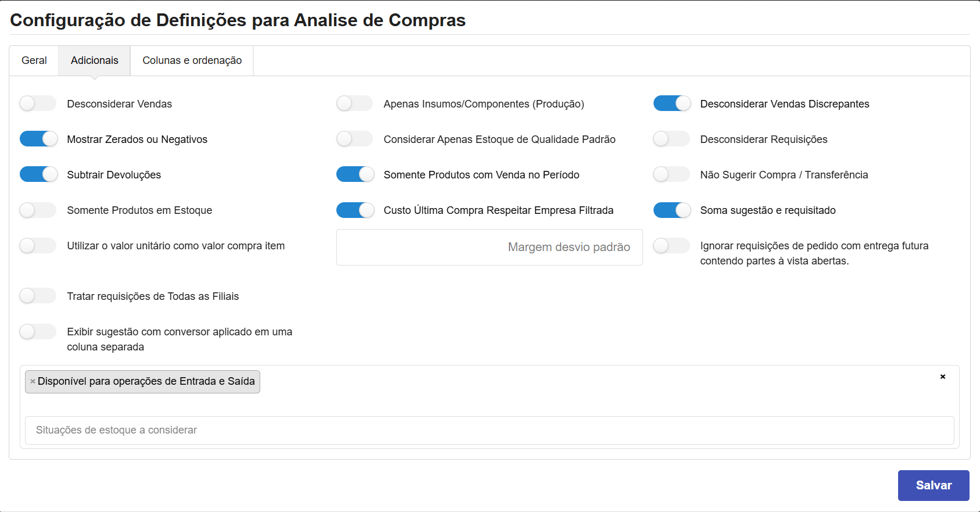Turn off Somente Produtos com Venda no Período
Screen dimensions: 980x512
coord(355,175)
